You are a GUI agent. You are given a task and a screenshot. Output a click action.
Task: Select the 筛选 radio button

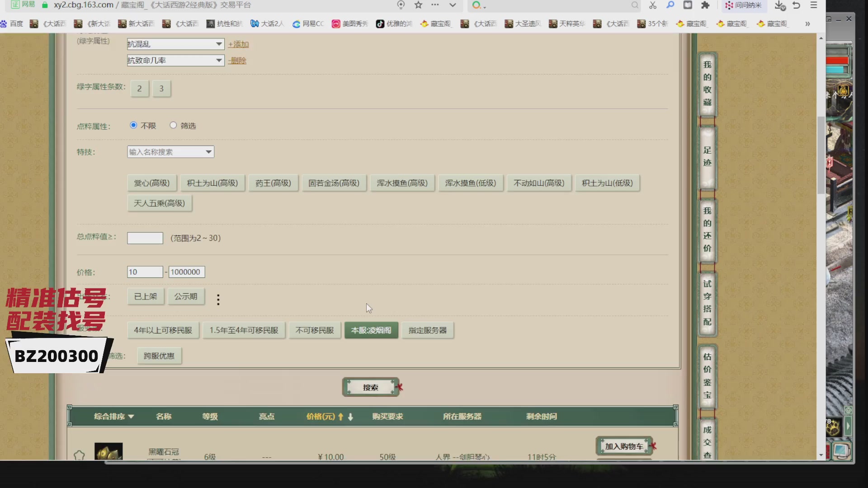[x=173, y=125]
